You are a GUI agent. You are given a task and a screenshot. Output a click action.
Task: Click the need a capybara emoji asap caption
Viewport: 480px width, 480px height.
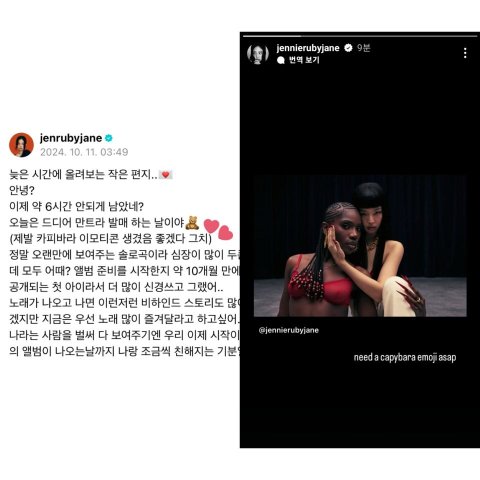point(405,357)
